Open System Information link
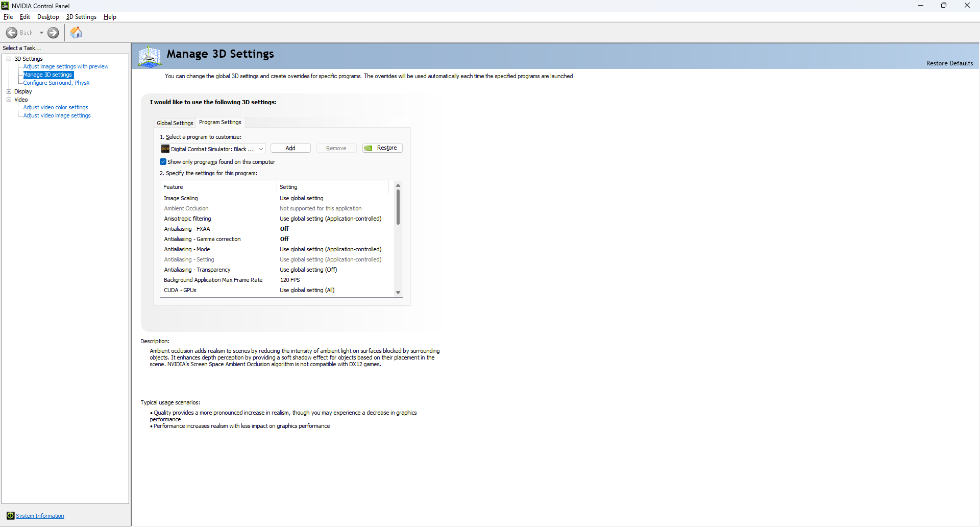The height and width of the screenshot is (527, 980). pyautogui.click(x=40, y=516)
